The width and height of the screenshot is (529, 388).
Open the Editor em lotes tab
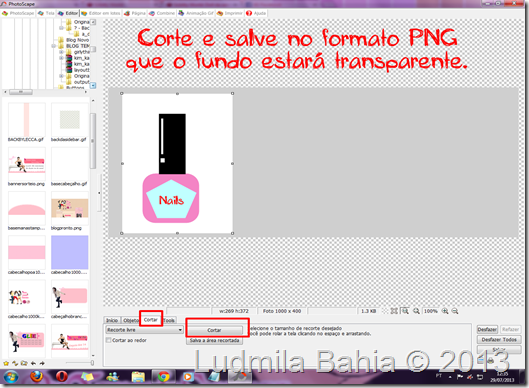point(101,13)
